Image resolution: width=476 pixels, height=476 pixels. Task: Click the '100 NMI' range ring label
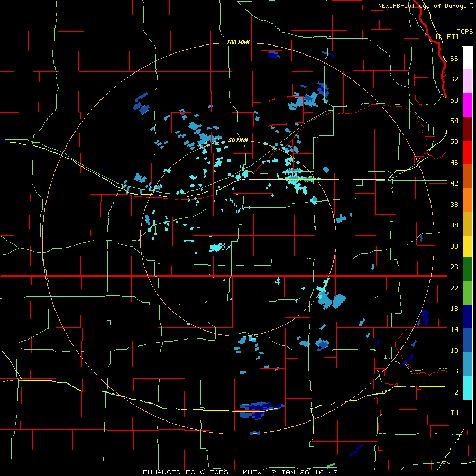point(238,42)
